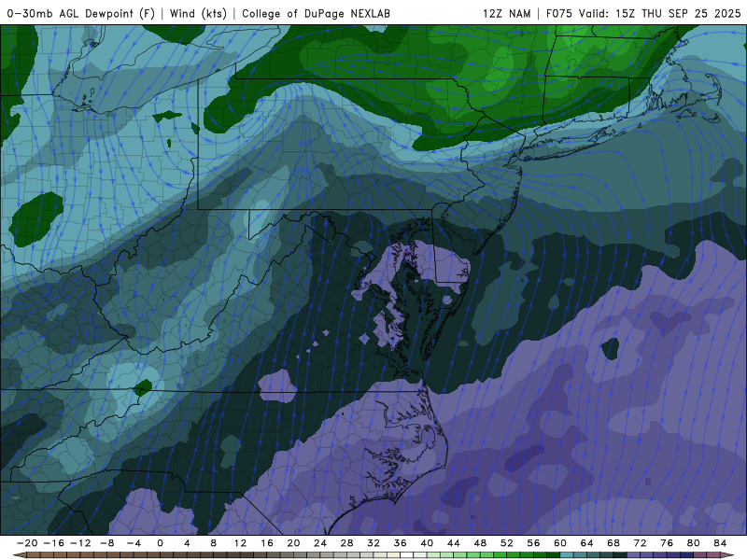This screenshot has width=747, height=560.
Task: Click the '-20' color scale label
Action: point(27,543)
